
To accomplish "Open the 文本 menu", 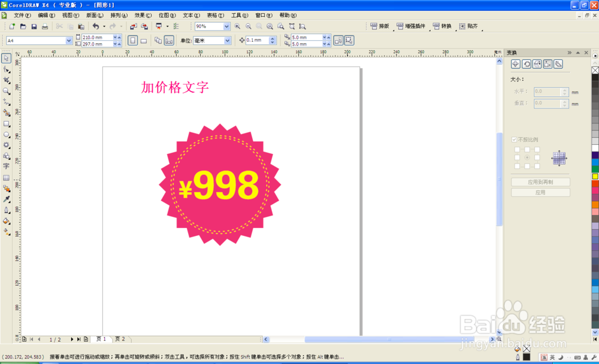I will pos(189,15).
